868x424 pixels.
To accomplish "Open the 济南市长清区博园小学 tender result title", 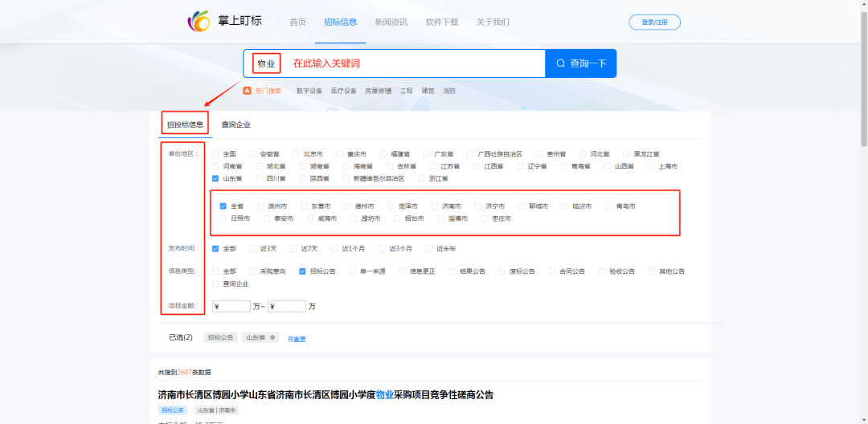I will click(325, 395).
